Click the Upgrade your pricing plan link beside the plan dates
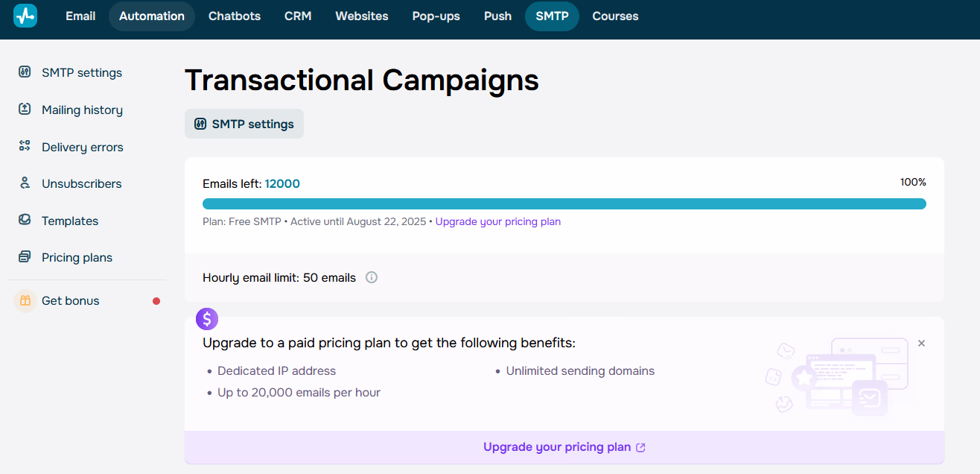The width and height of the screenshot is (980, 474). [497, 221]
